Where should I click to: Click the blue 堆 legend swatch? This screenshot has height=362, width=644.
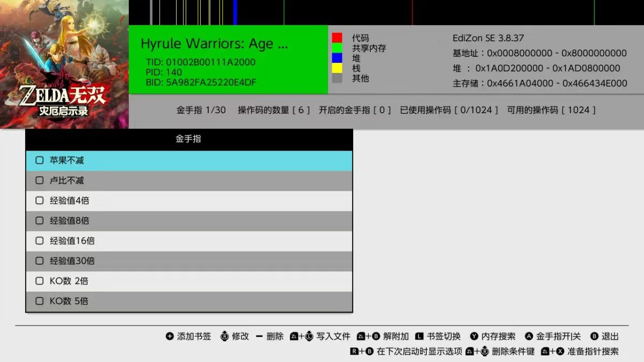coord(337,58)
